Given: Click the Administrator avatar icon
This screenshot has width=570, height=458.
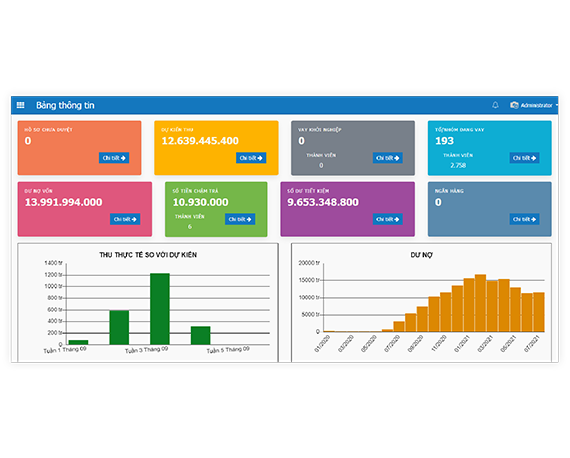Looking at the screenshot, I should 514,105.
